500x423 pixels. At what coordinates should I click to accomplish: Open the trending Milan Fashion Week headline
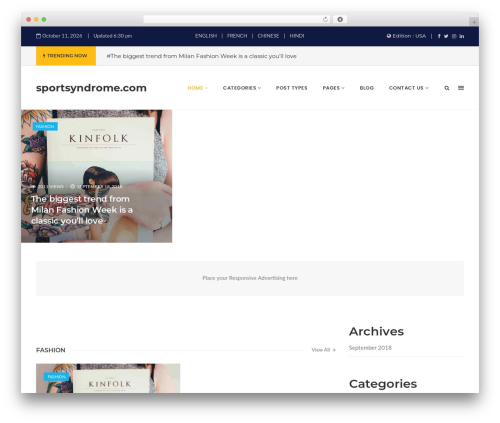point(201,56)
